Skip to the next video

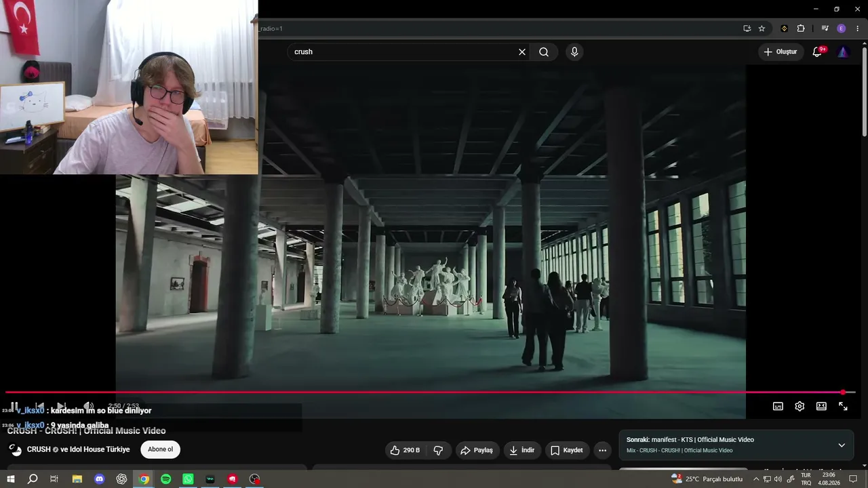coord(62,406)
